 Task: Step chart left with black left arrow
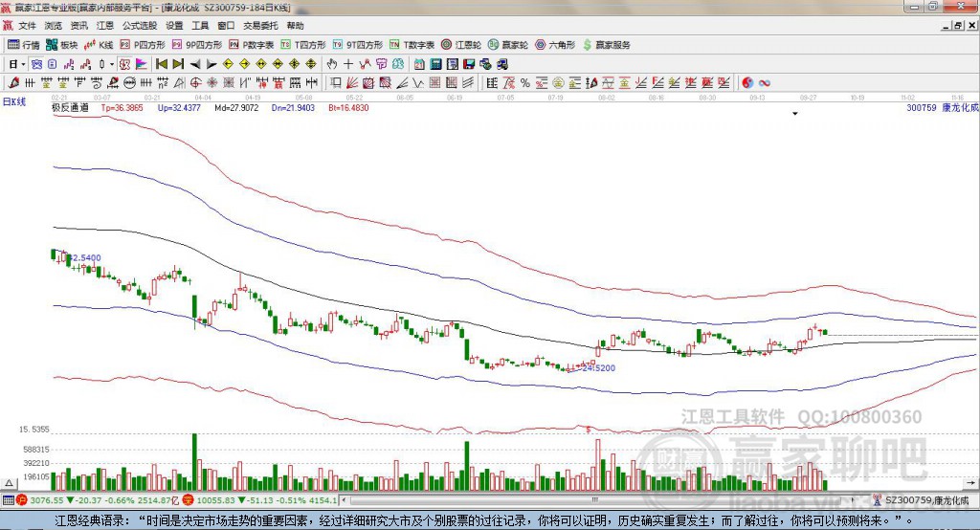click(195, 64)
